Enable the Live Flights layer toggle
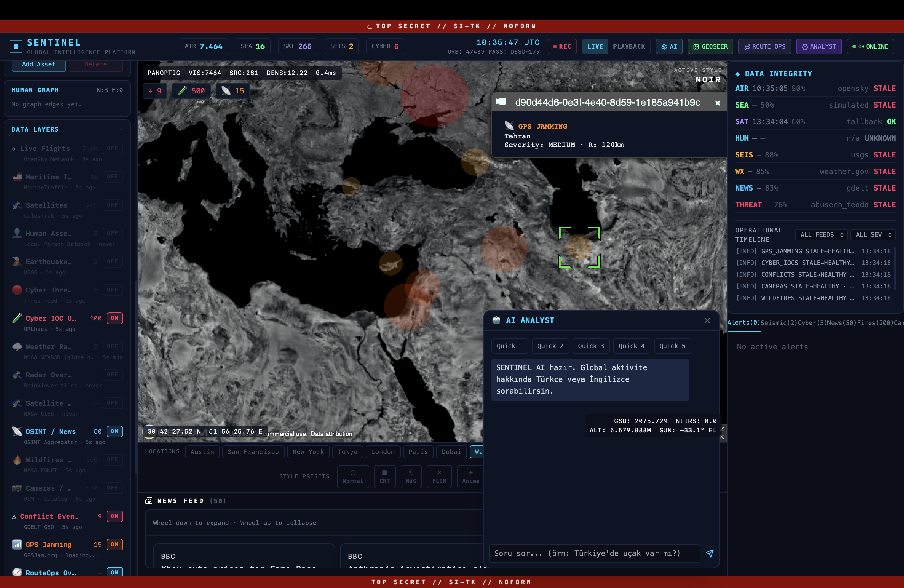 (x=113, y=148)
